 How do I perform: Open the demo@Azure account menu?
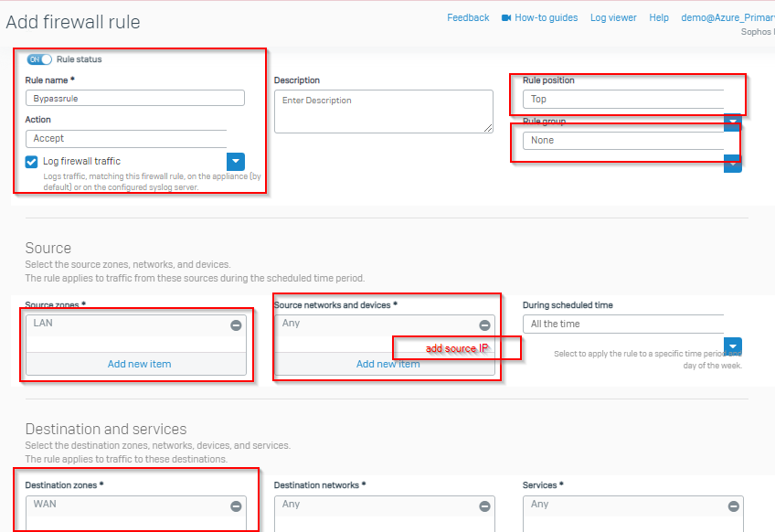point(727,17)
